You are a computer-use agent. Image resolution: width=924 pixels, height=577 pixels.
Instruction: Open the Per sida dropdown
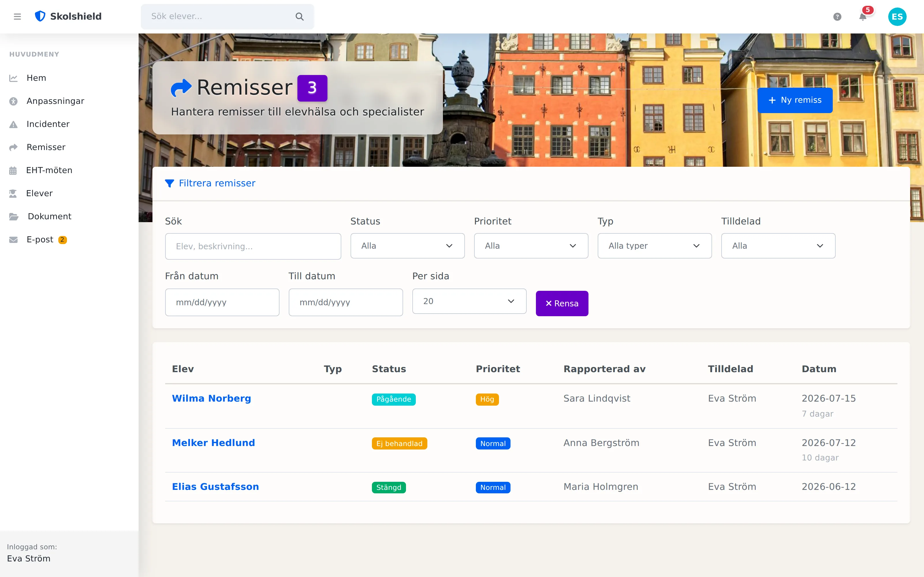[469, 301]
